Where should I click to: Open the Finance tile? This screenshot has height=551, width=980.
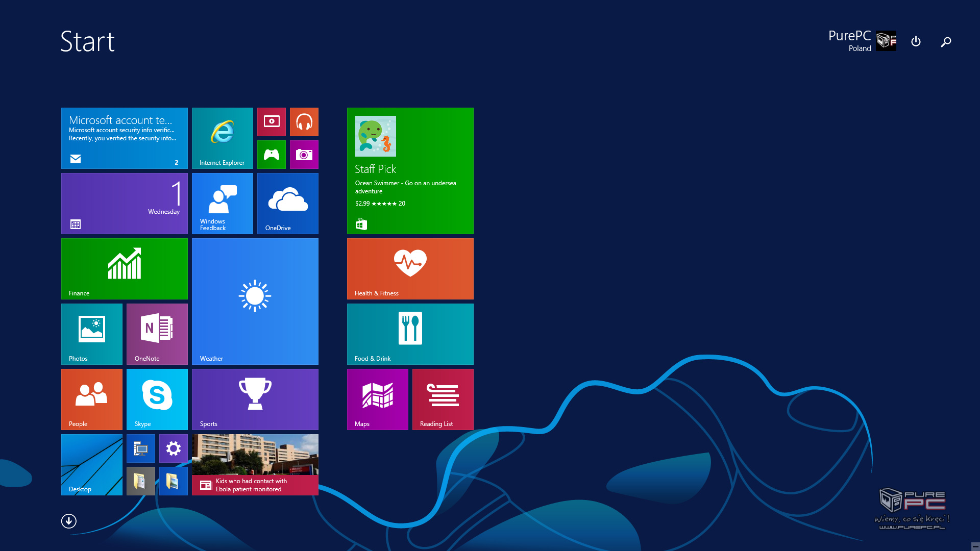[125, 269]
